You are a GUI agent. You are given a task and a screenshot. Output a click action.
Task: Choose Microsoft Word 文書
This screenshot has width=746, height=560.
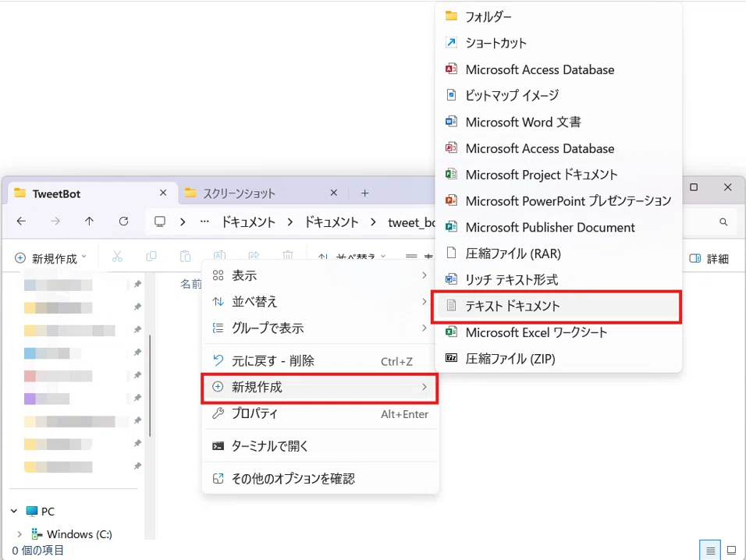(559, 122)
